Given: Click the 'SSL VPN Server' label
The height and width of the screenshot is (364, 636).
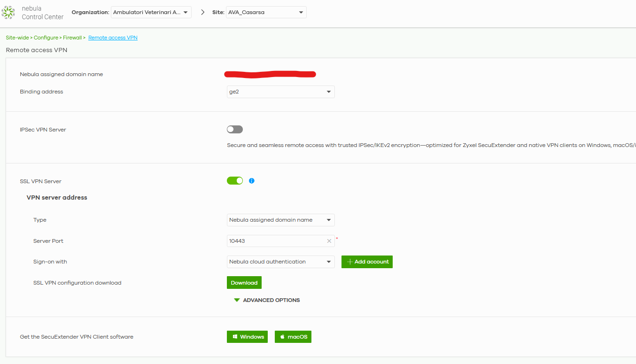Looking at the screenshot, I should point(40,181).
